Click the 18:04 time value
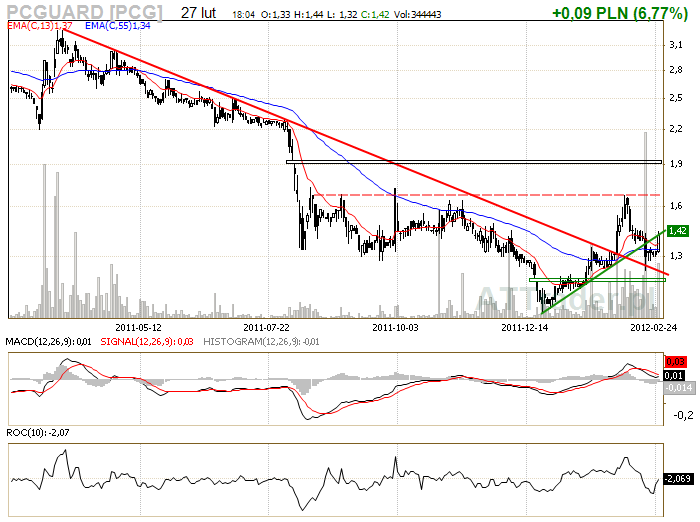The width and height of the screenshot is (700, 522). pyautogui.click(x=243, y=15)
